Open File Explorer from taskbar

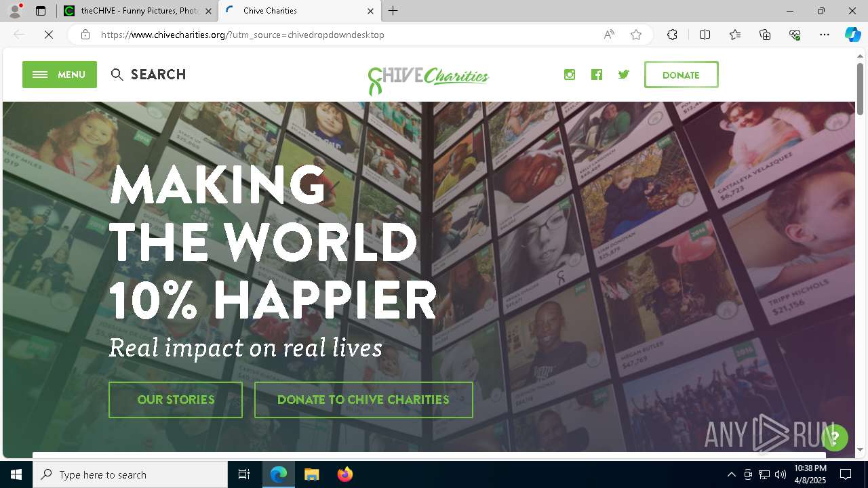(311, 474)
